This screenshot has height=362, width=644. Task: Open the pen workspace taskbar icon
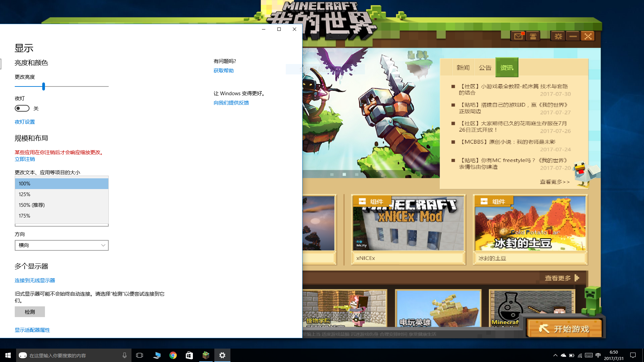coord(157,355)
